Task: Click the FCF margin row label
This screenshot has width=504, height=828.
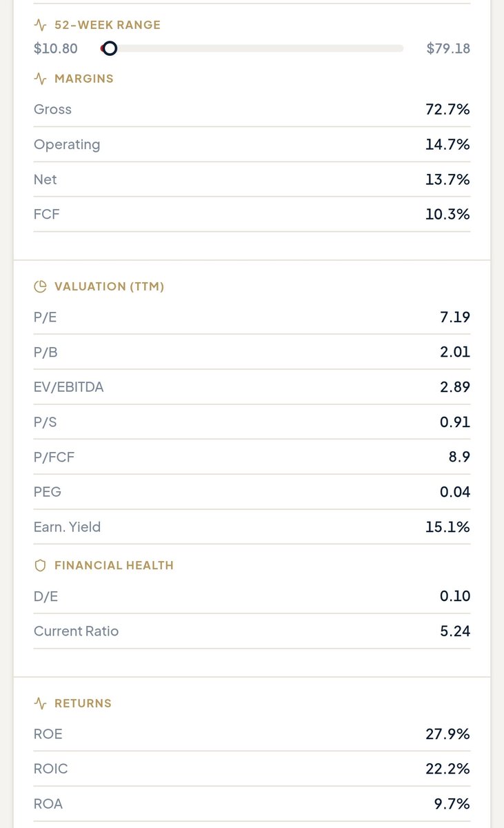Action: pos(47,214)
